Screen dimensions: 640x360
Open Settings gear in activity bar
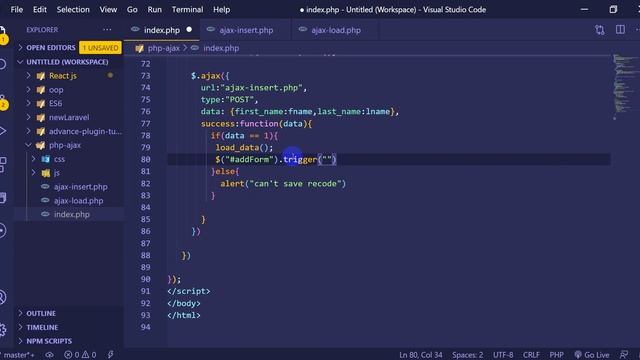coord(2,329)
